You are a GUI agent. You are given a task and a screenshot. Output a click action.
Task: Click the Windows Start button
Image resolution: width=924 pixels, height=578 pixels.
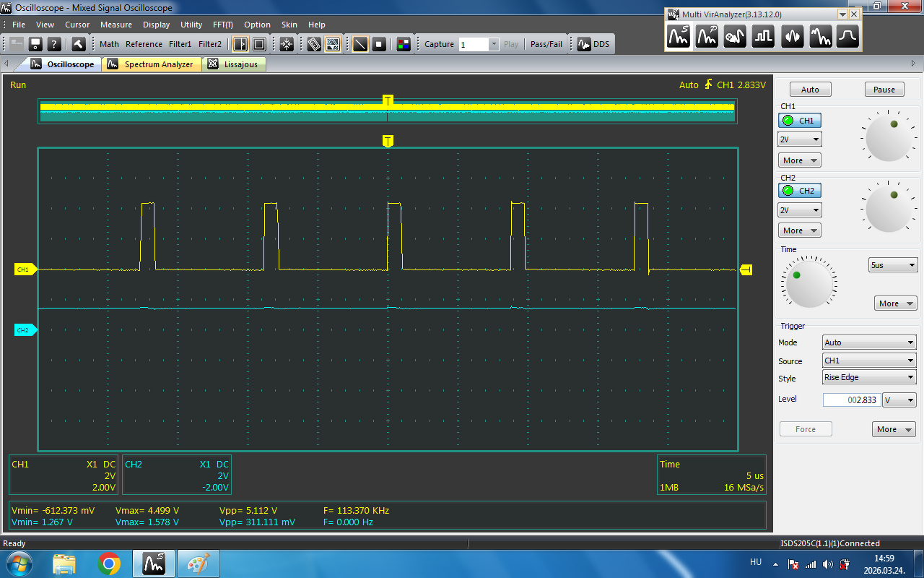18,564
